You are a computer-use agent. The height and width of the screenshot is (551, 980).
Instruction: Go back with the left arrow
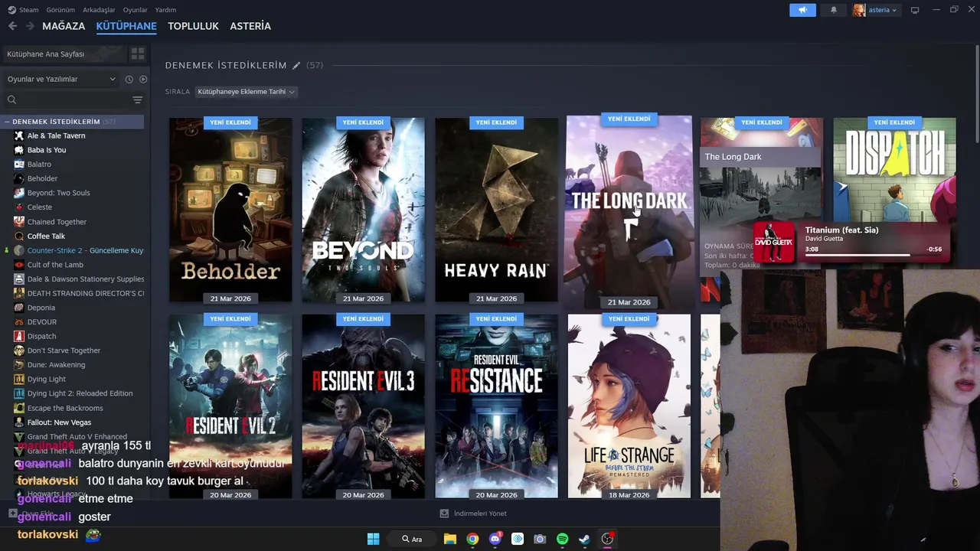click(12, 26)
